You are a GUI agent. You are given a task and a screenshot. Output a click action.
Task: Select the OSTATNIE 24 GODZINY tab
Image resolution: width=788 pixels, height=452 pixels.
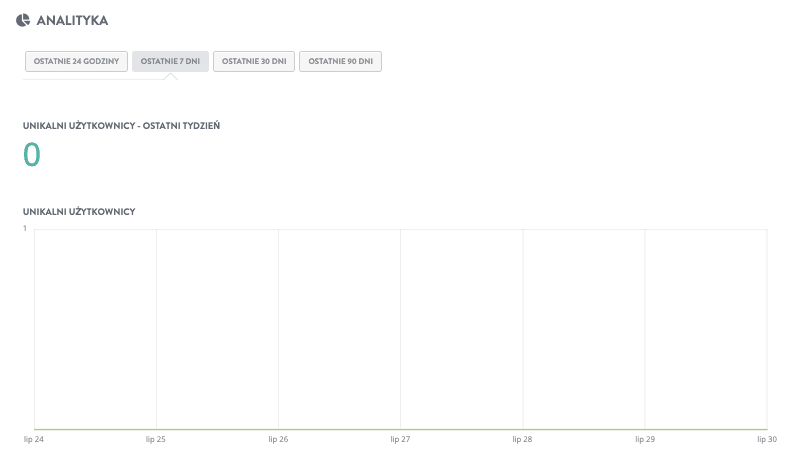76,61
